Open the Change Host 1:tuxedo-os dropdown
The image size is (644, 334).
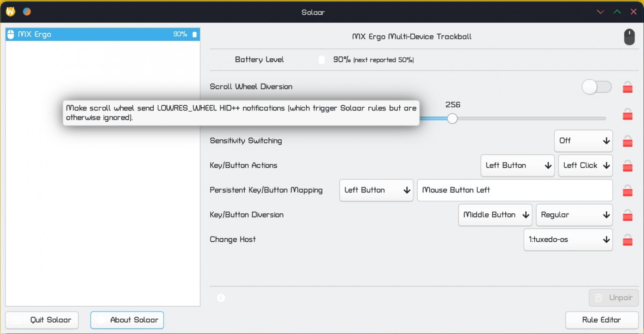(x=568, y=240)
